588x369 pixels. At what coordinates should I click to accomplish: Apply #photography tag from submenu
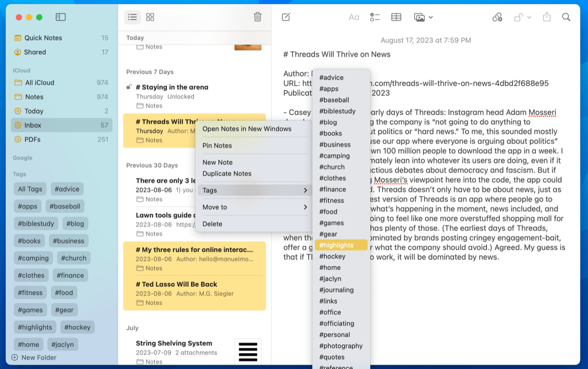pyautogui.click(x=341, y=346)
